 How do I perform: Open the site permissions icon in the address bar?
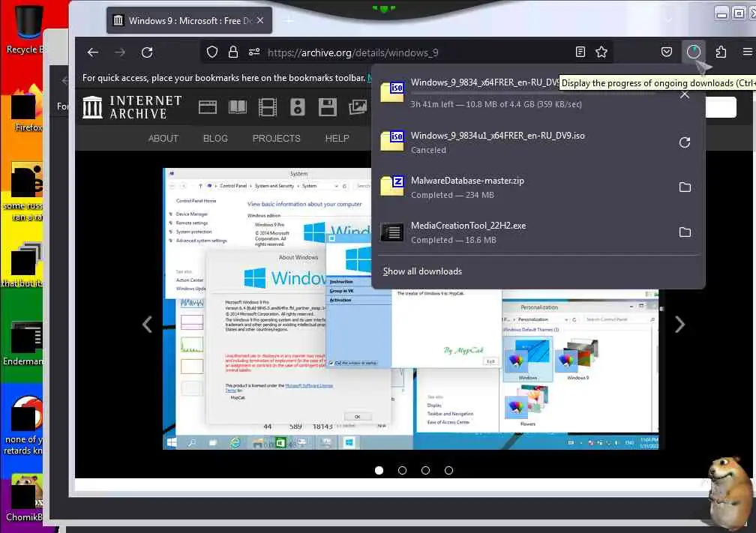point(254,52)
